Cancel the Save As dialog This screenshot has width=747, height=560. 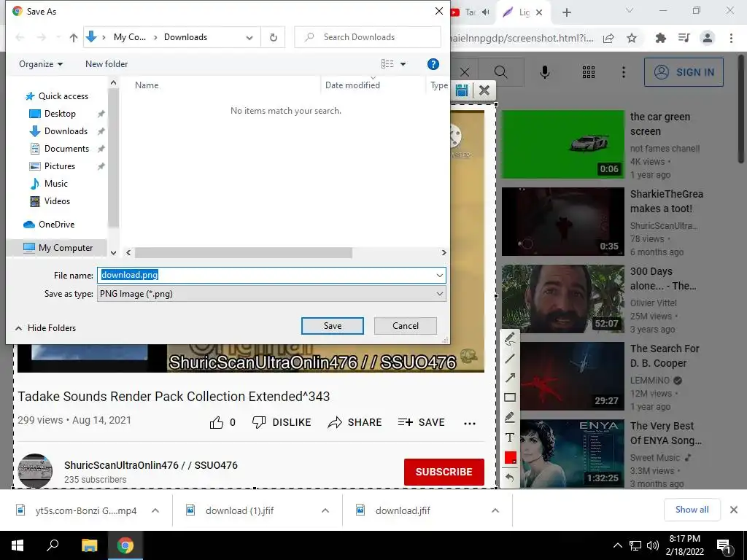coord(406,326)
